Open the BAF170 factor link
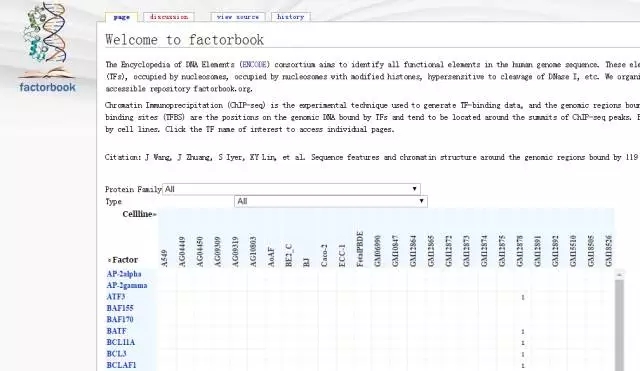 click(x=120, y=320)
